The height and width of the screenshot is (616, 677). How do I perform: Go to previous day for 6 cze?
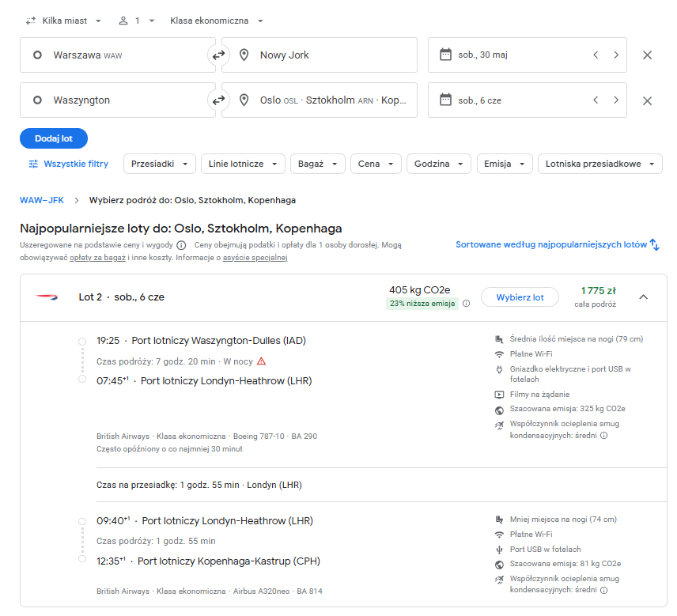(x=596, y=100)
